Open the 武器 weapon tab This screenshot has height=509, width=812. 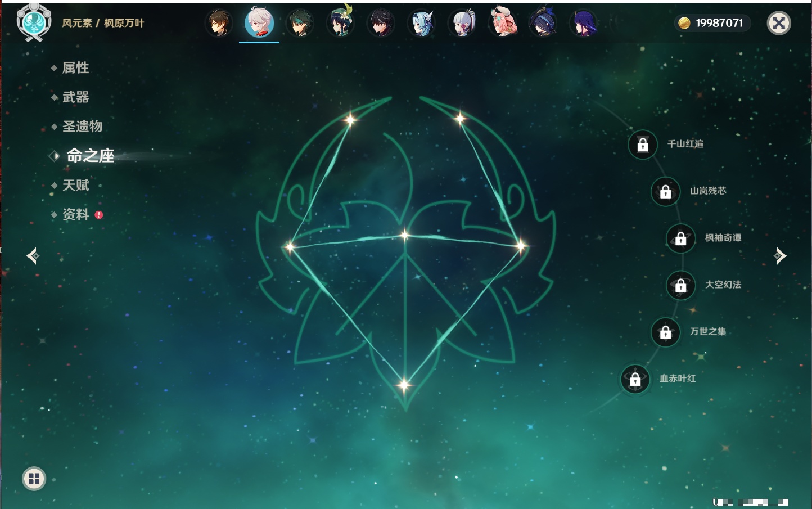(x=75, y=97)
